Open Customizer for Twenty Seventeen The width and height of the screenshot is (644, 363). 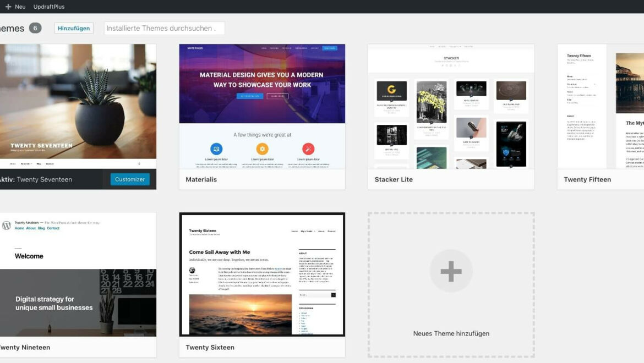point(130,179)
